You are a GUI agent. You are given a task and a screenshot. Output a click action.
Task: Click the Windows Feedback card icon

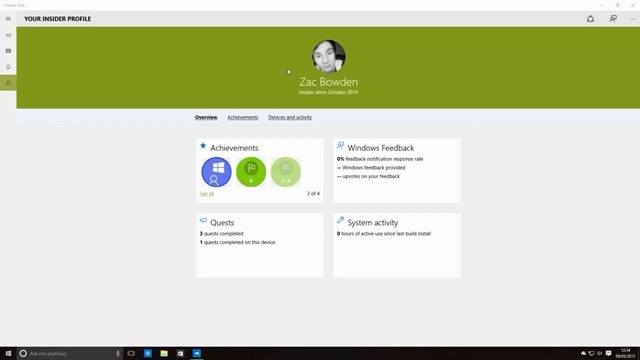tap(340, 145)
